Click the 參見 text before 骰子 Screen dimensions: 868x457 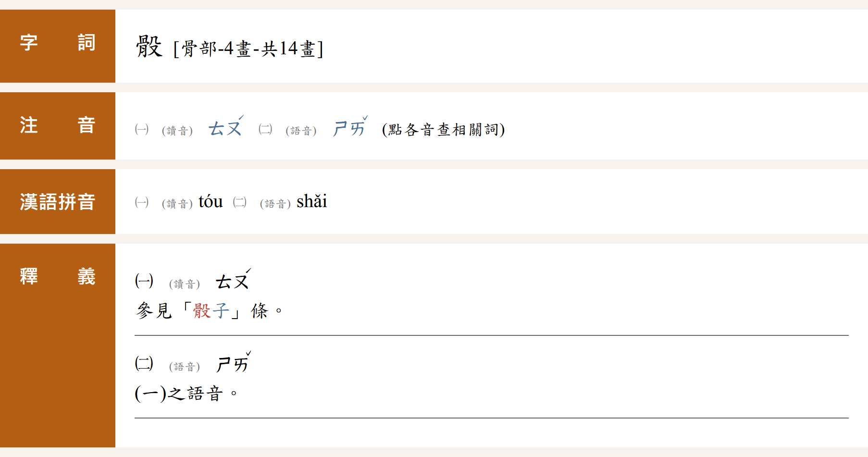click(x=154, y=311)
